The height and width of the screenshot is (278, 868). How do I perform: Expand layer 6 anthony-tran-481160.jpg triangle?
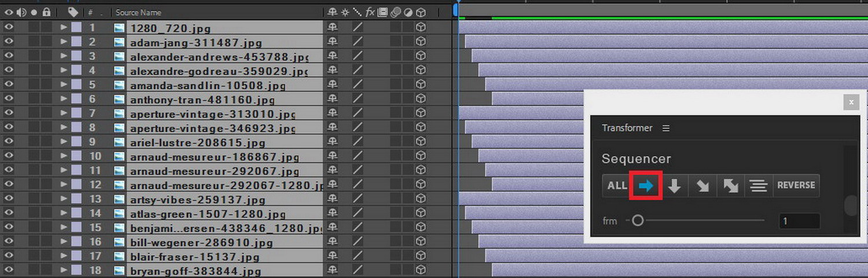64,99
